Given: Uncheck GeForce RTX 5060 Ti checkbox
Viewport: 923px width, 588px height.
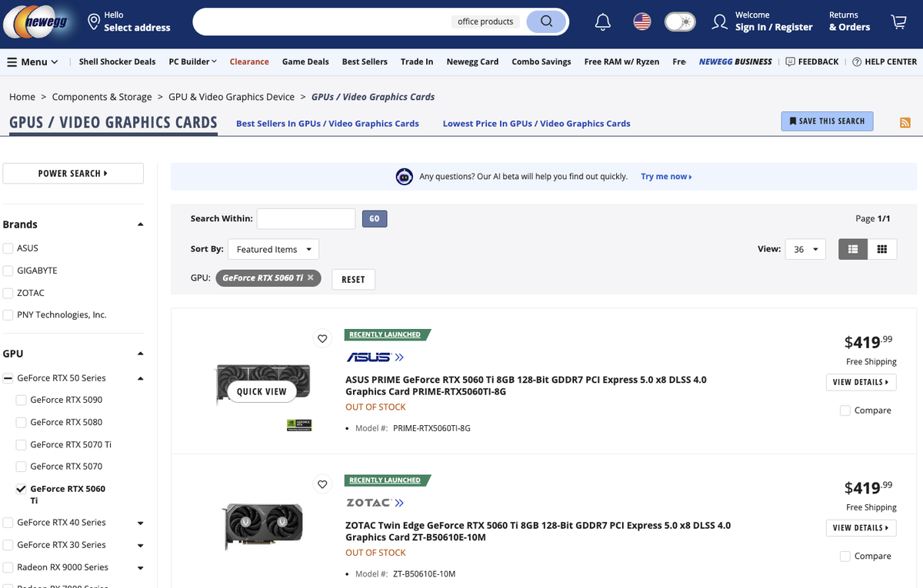Looking at the screenshot, I should (x=21, y=489).
